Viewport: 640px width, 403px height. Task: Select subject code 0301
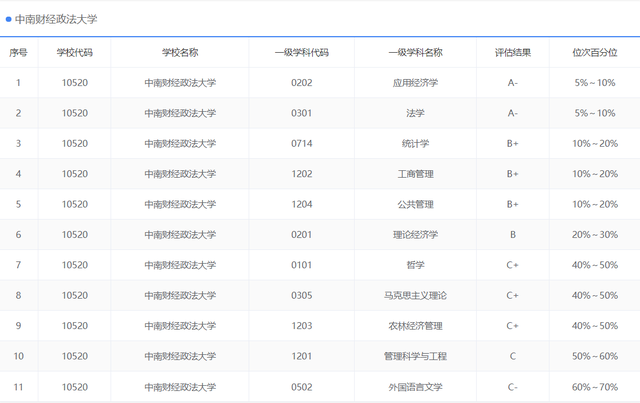(302, 113)
